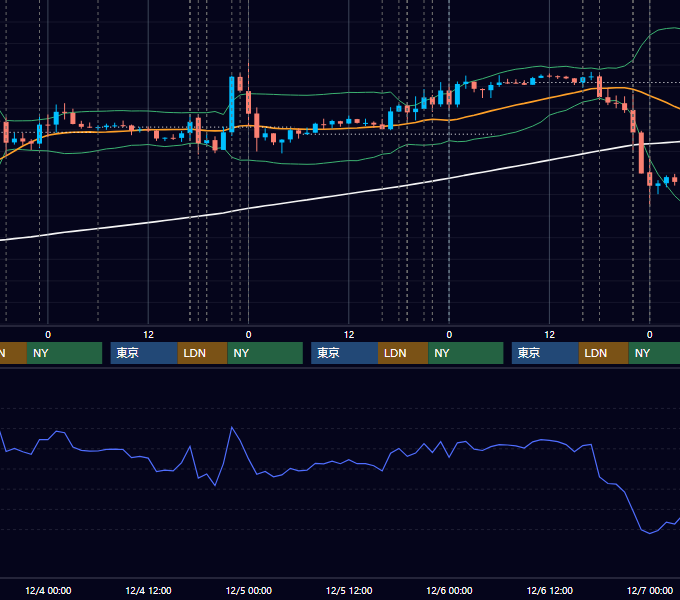
Task: Click the 東京 session block on 12/4
Action: click(144, 353)
